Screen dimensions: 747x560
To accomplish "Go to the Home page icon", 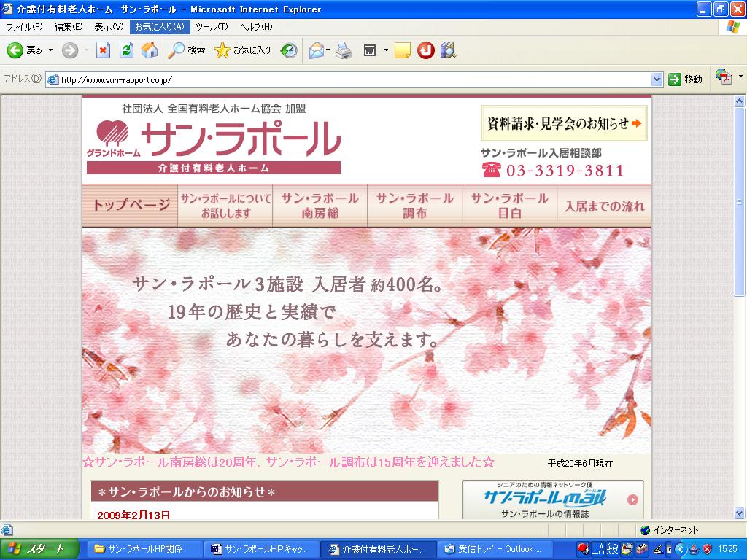I will click(150, 50).
